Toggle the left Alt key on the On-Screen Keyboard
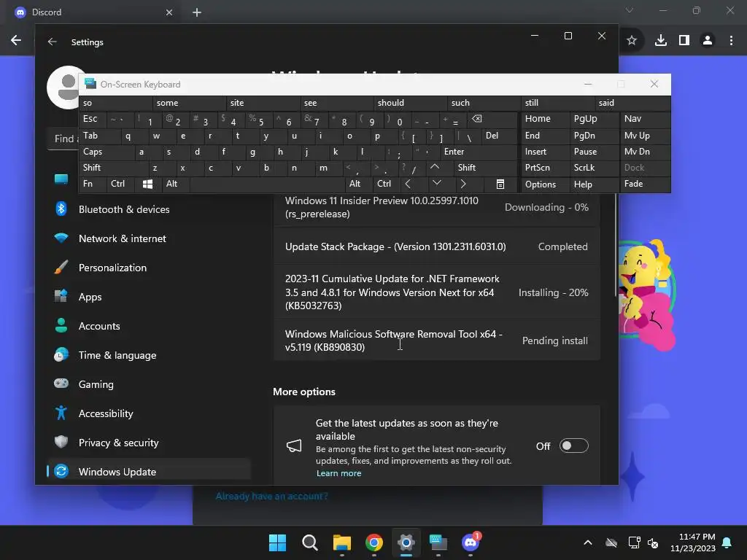 click(x=175, y=184)
